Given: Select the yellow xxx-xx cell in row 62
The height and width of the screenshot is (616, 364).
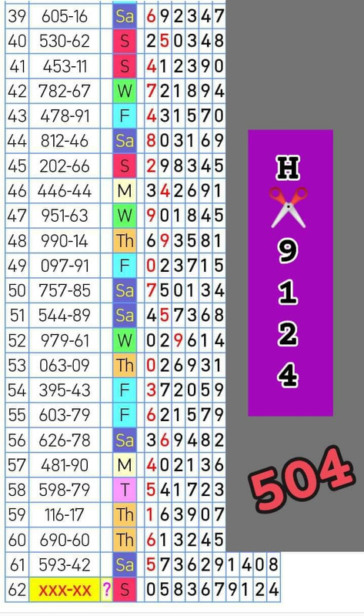Looking at the screenshot, I should (65, 590).
